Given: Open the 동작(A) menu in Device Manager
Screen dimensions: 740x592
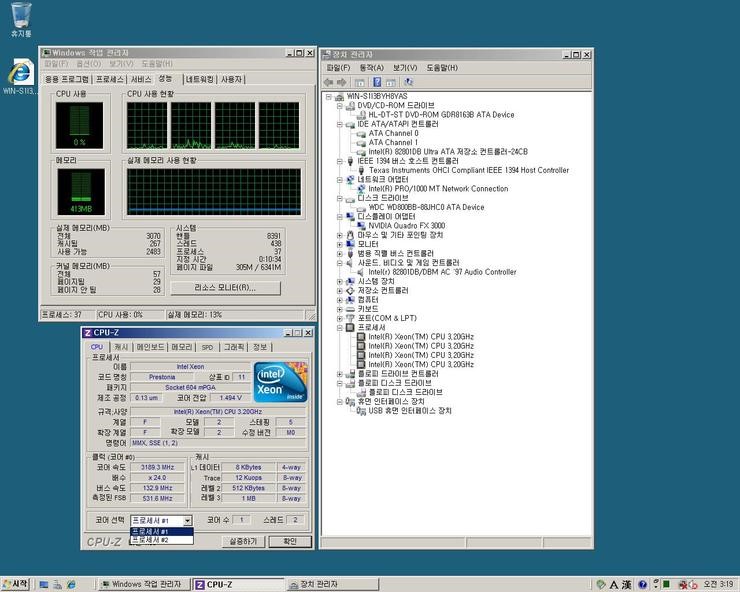Looking at the screenshot, I should click(371, 68).
